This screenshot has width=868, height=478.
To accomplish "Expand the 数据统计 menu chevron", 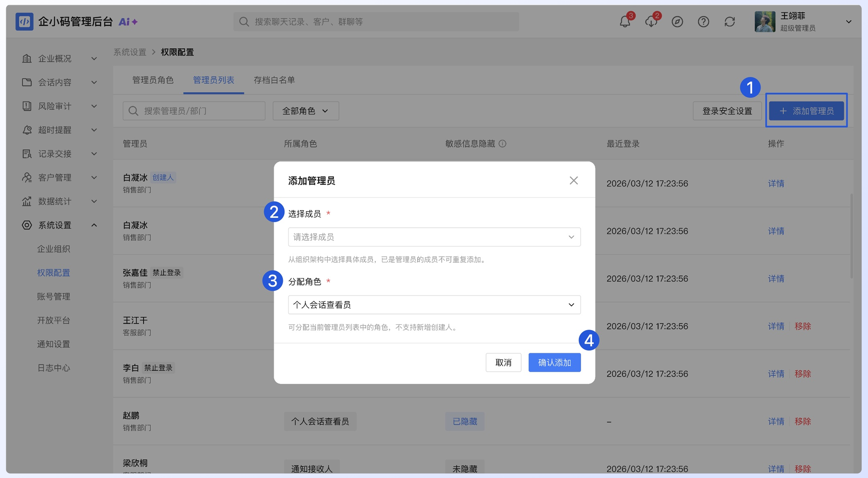I will click(94, 202).
